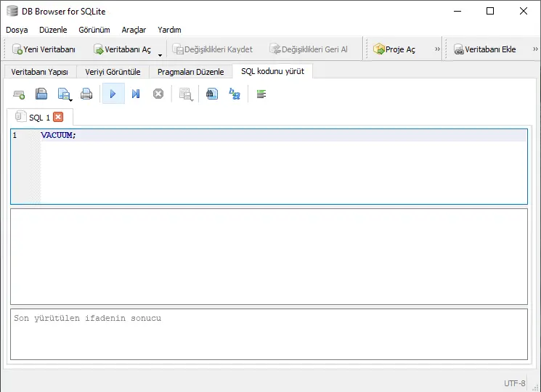Switch to the Veritabanı Yapısı tab
The image size is (541, 392).
point(39,72)
